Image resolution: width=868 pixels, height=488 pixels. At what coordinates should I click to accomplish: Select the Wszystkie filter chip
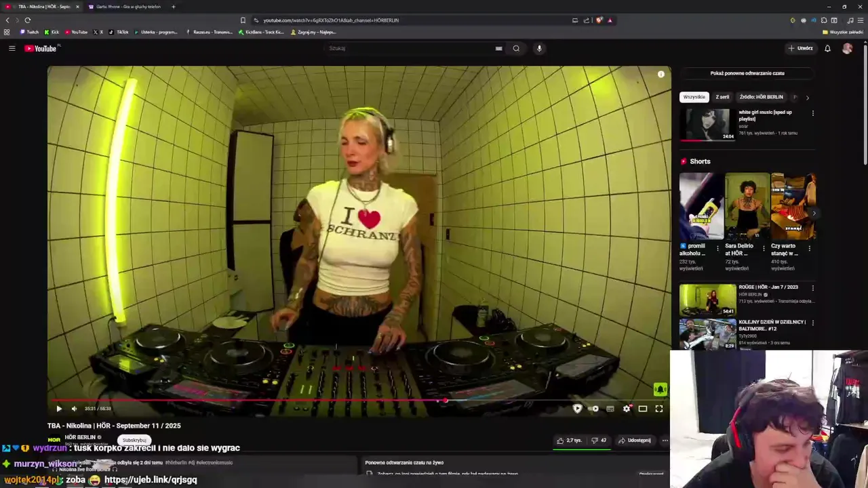point(694,97)
